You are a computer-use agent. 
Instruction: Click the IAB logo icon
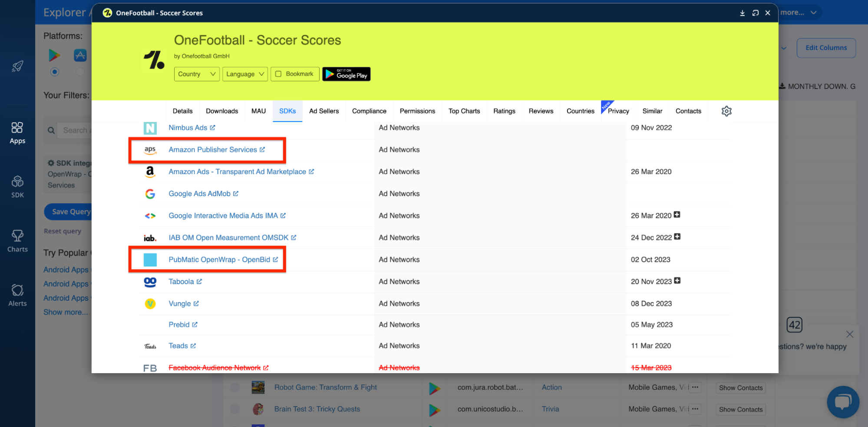150,238
